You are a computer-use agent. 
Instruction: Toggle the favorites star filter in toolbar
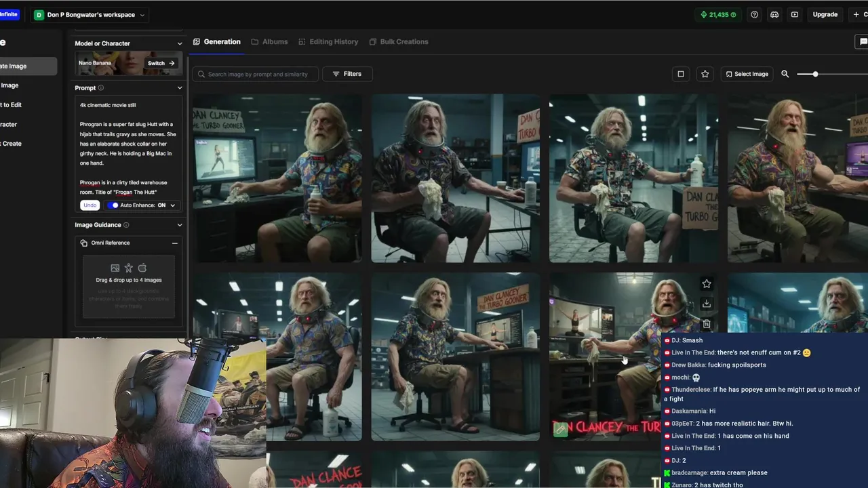[705, 74]
